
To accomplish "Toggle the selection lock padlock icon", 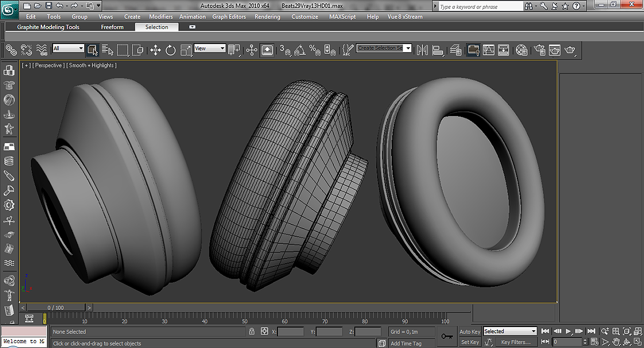I will [x=251, y=332].
